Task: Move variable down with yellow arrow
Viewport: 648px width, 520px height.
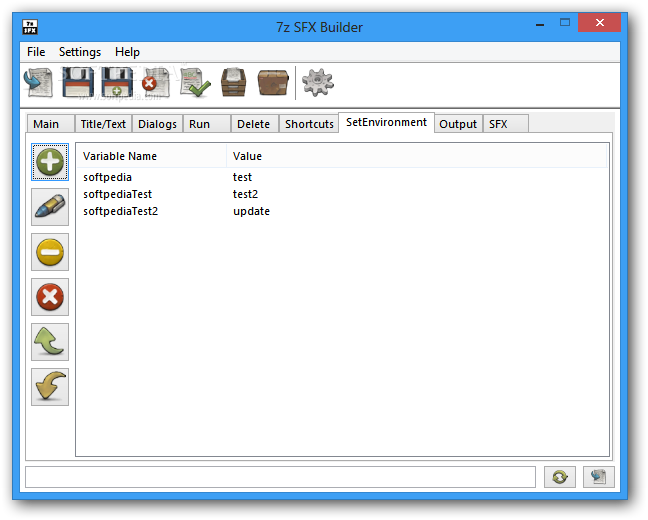Action: point(50,387)
